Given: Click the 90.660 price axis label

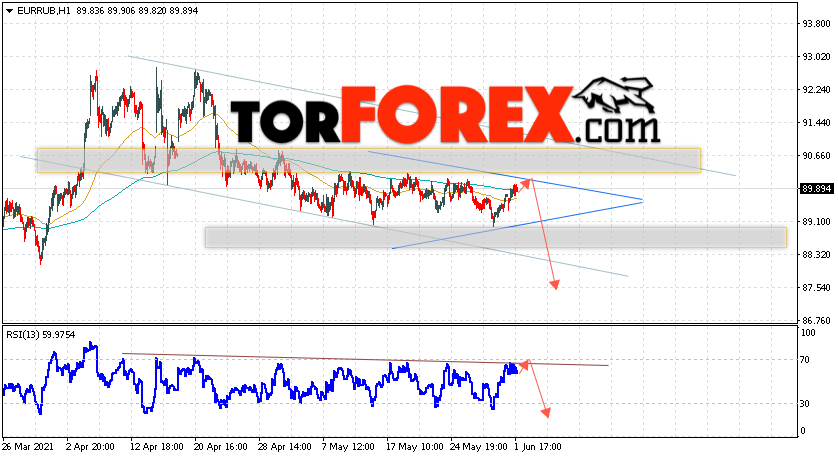Looking at the screenshot, I should [x=816, y=156].
